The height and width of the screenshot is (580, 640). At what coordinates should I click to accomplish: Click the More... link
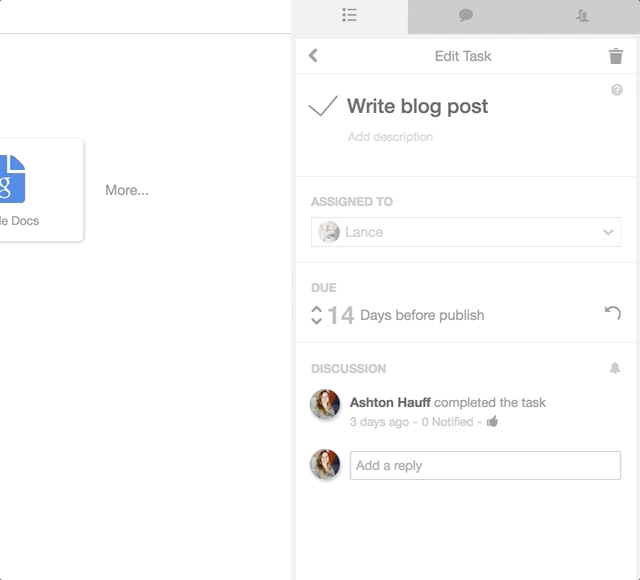tap(127, 190)
